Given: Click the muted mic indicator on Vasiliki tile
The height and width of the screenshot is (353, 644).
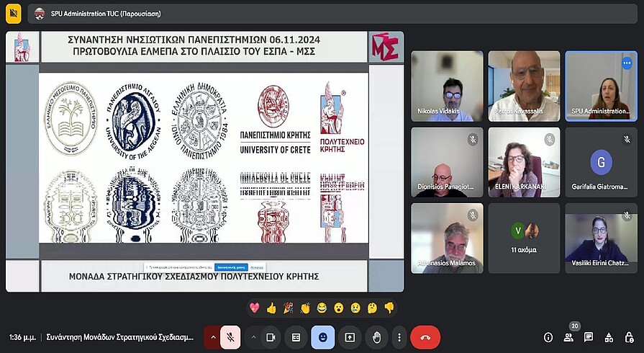Looking at the screenshot, I should point(627,215).
